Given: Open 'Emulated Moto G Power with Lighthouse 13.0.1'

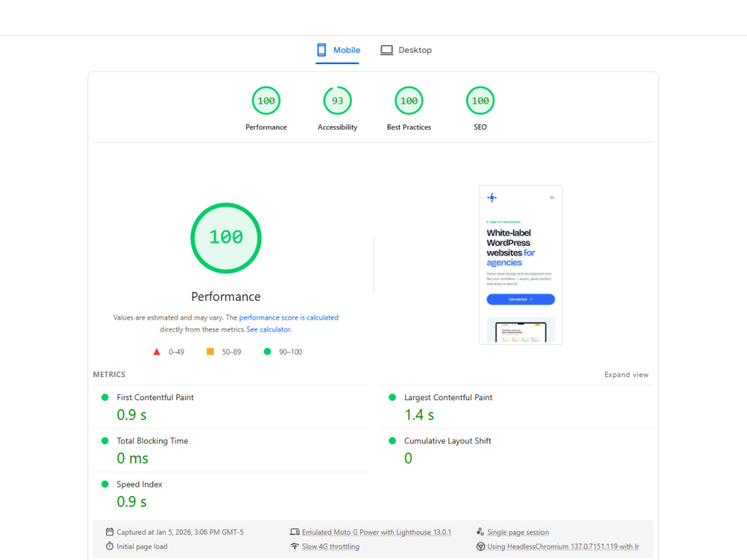Looking at the screenshot, I should click(x=376, y=532).
